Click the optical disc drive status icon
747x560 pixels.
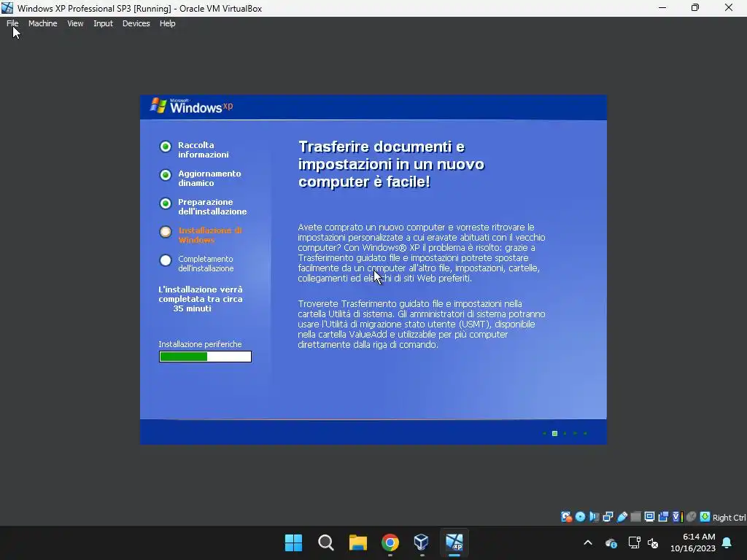(580, 517)
